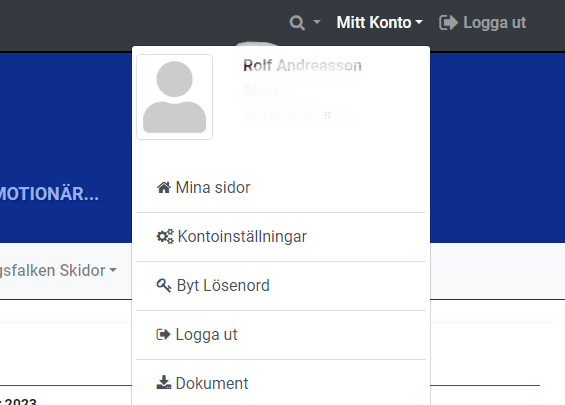Click the key icon next to Byt Lösenord

click(x=164, y=286)
